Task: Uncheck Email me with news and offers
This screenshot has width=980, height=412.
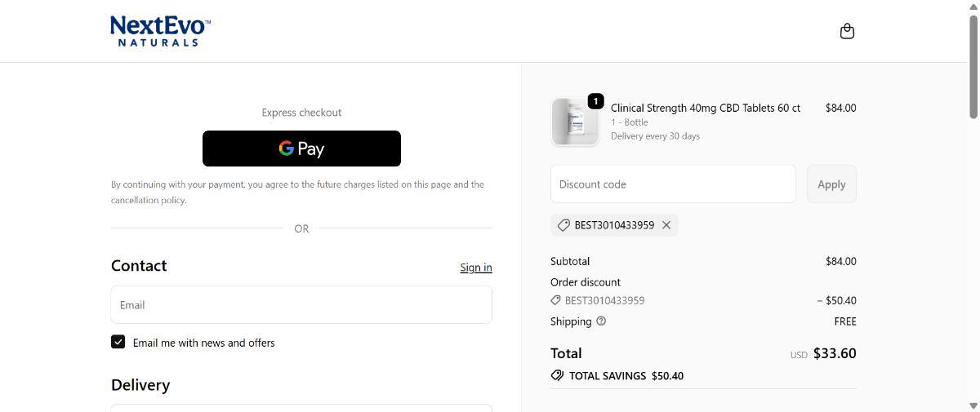Action: [118, 342]
